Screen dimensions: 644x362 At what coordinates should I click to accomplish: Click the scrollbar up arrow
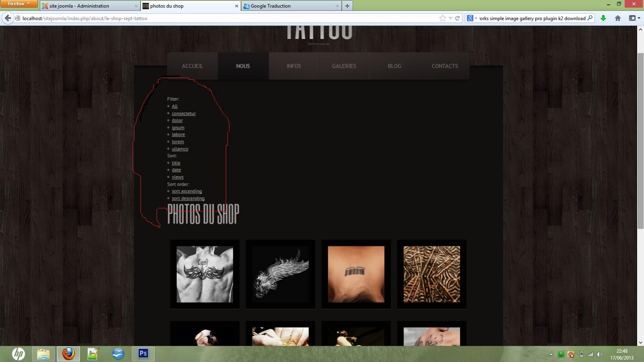[640, 30]
